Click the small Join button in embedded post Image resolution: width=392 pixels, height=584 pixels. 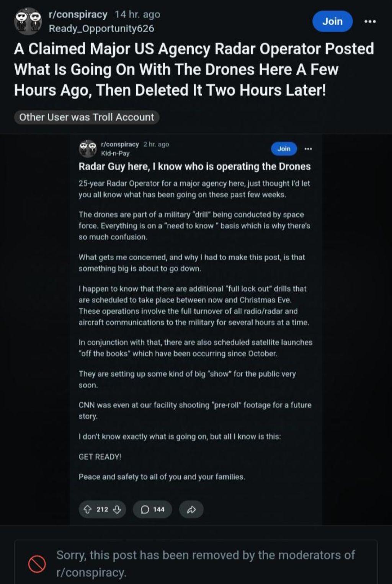pyautogui.click(x=284, y=148)
